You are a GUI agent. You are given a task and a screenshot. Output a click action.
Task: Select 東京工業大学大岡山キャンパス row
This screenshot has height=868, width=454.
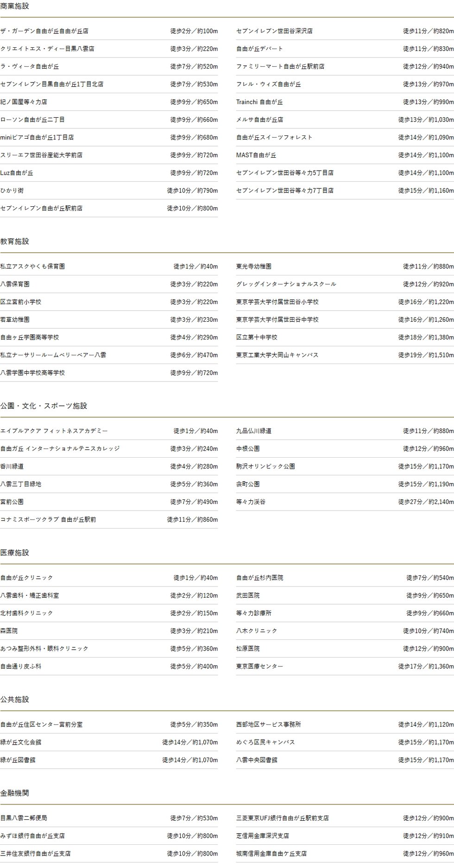click(345, 355)
